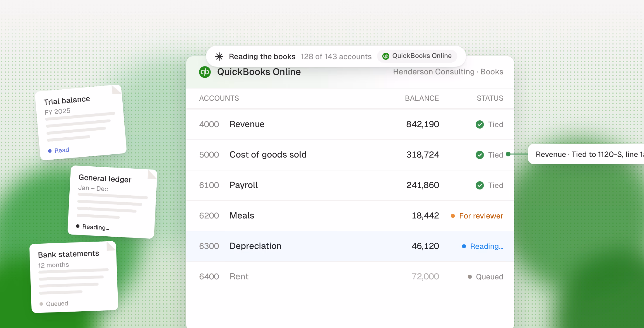
Task: Click the green check icon on Cost of goods sold row
Action: 480,155
